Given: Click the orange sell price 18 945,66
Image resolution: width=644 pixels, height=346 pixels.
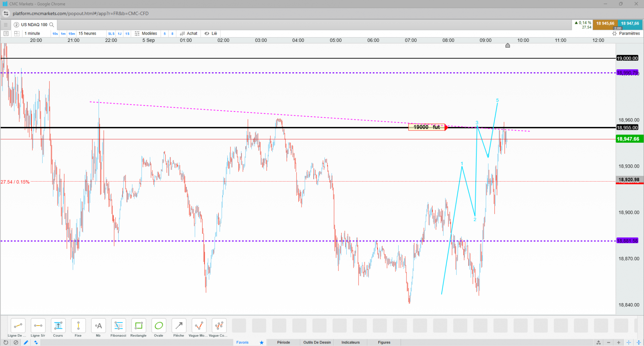Looking at the screenshot, I should [x=605, y=25].
